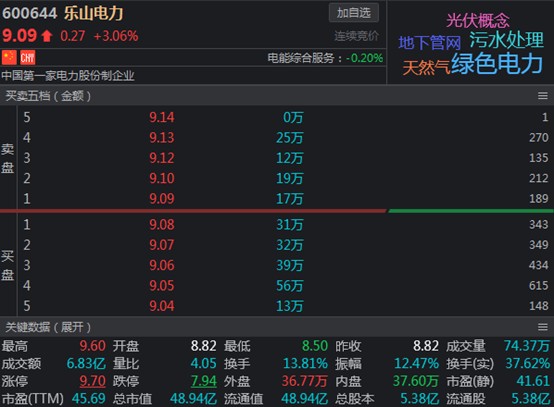The height and width of the screenshot is (407, 554).
Task: Select sell level 2 price 9.10
Action: tap(162, 178)
